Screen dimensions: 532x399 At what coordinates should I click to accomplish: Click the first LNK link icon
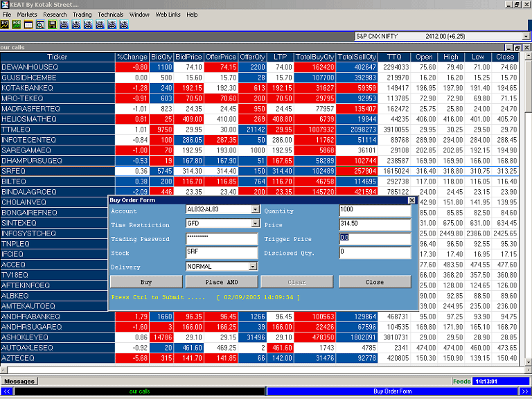pos(64,24)
